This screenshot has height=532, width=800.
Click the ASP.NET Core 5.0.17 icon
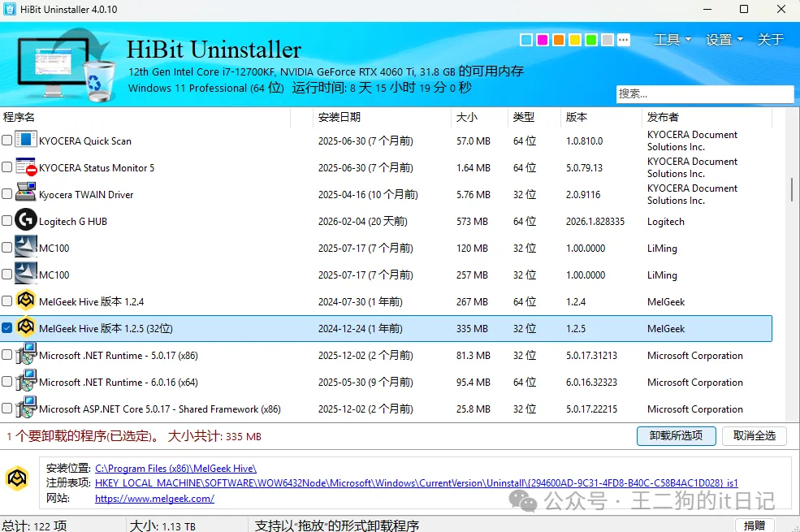pyautogui.click(x=25, y=407)
